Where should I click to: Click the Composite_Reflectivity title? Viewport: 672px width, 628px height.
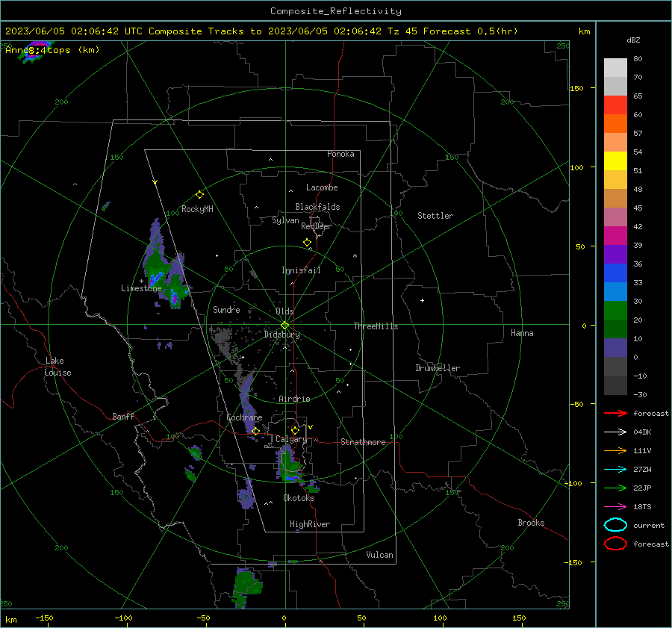click(x=336, y=11)
